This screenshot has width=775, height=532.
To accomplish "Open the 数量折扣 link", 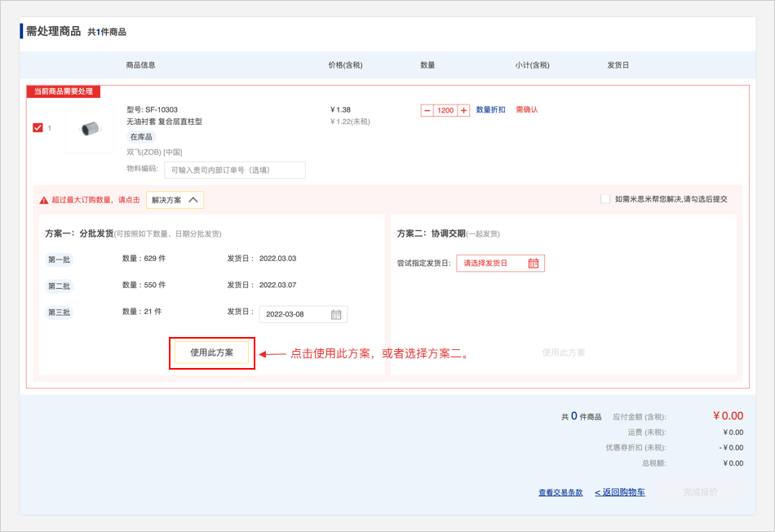I will click(490, 110).
